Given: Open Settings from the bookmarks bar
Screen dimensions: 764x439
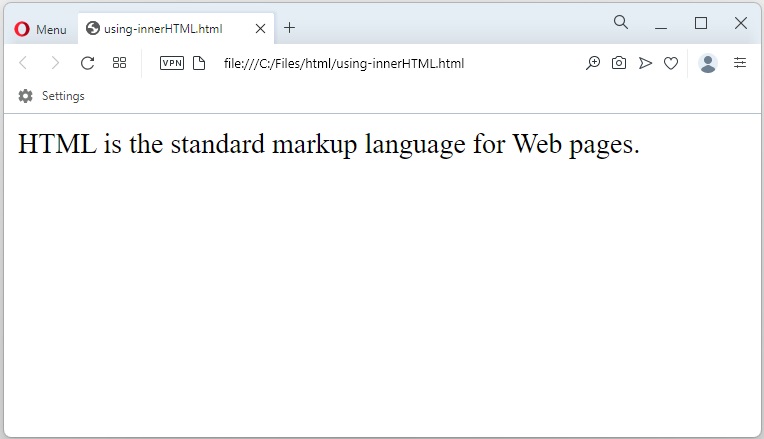Looking at the screenshot, I should pos(52,96).
